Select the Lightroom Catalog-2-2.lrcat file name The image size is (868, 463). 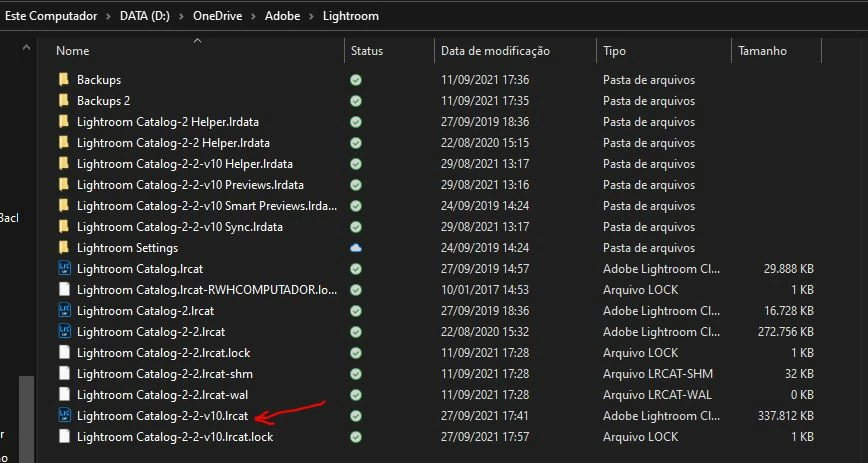coord(151,332)
